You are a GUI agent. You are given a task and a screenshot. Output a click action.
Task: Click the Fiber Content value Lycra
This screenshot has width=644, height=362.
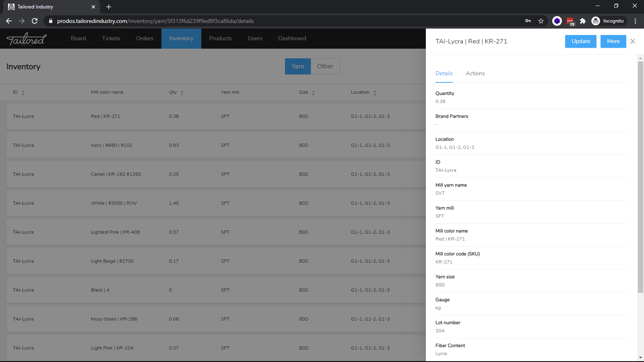point(441,354)
